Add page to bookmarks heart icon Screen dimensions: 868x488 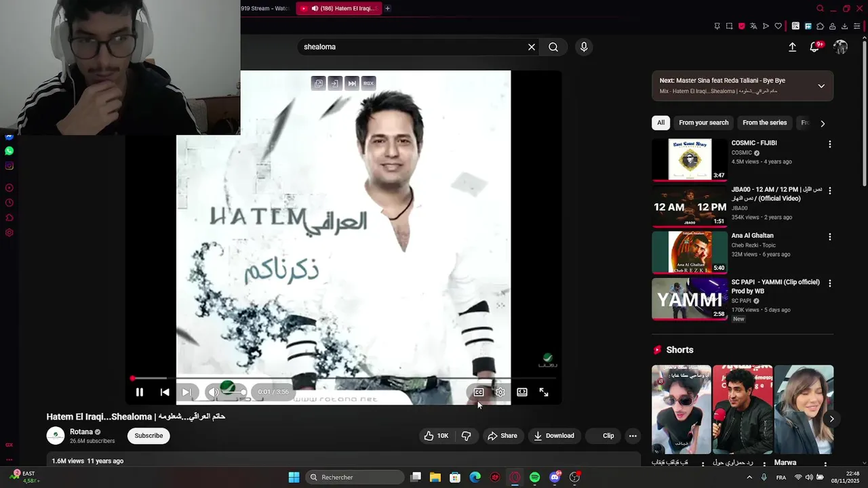pyautogui.click(x=778, y=26)
